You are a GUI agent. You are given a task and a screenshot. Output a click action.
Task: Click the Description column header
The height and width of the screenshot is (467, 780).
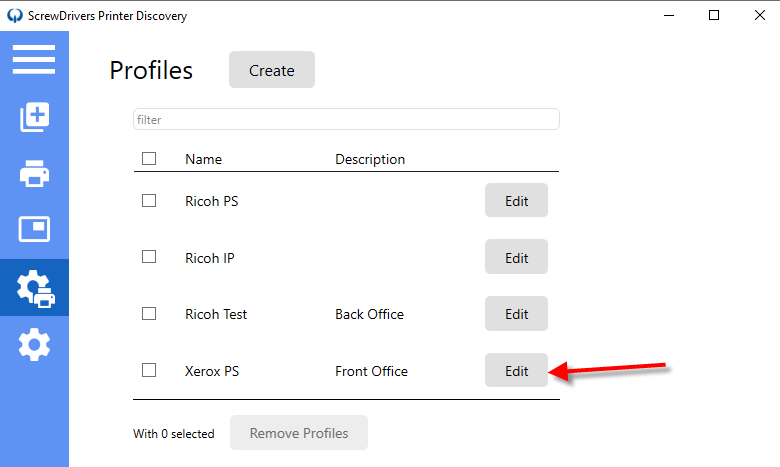pos(370,160)
